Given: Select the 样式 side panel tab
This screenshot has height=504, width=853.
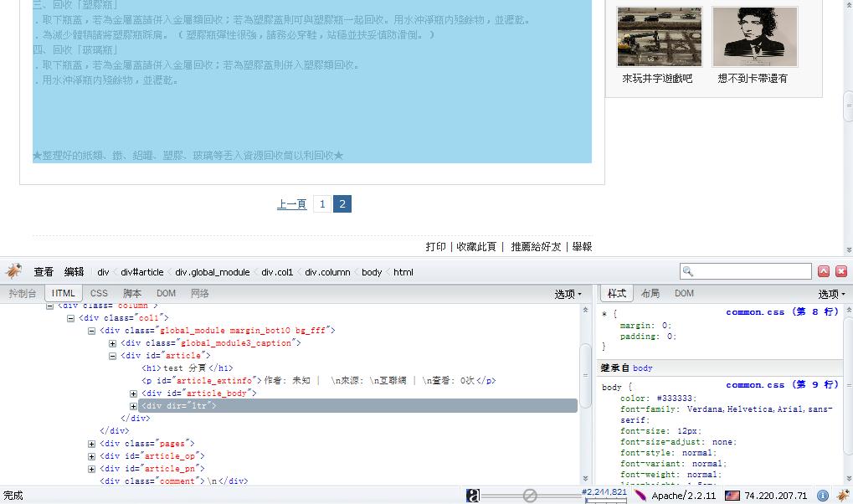Looking at the screenshot, I should [616, 293].
